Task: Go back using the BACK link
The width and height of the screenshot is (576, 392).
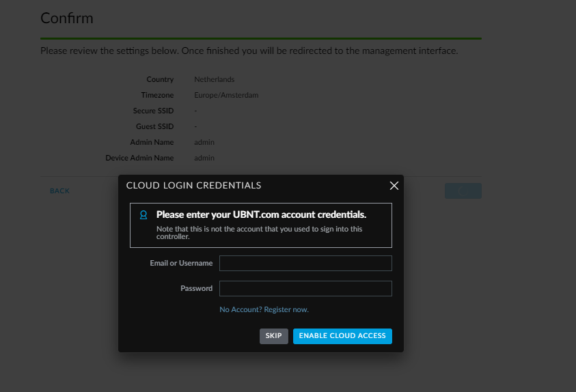Action: click(x=59, y=191)
